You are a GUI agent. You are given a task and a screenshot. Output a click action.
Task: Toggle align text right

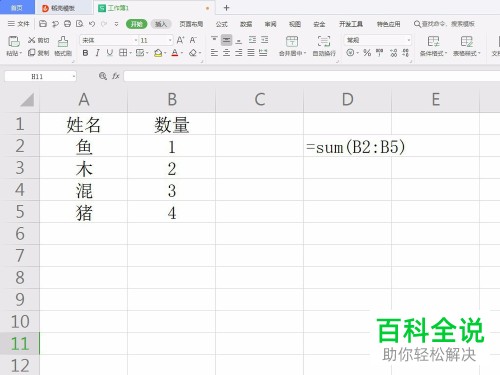click(x=239, y=53)
